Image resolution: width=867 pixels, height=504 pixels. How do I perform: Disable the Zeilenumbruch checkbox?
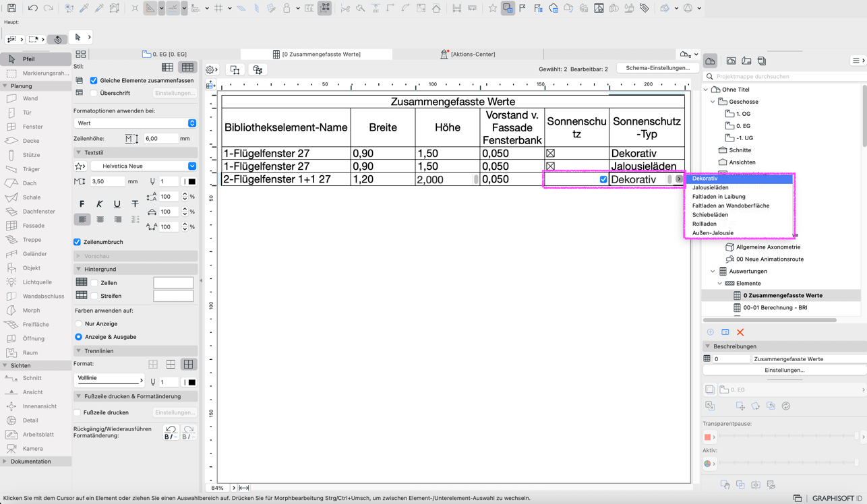pyautogui.click(x=78, y=242)
